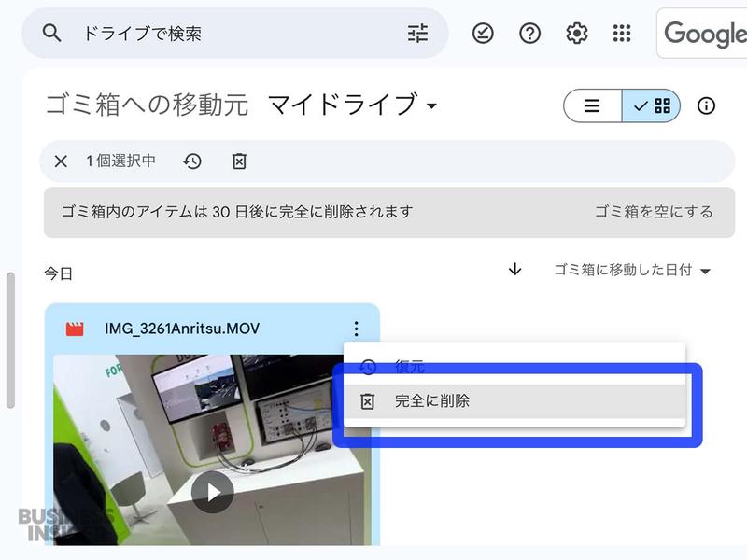This screenshot has width=747, height=560.
Task: Switch to list view layout
Action: (592, 105)
